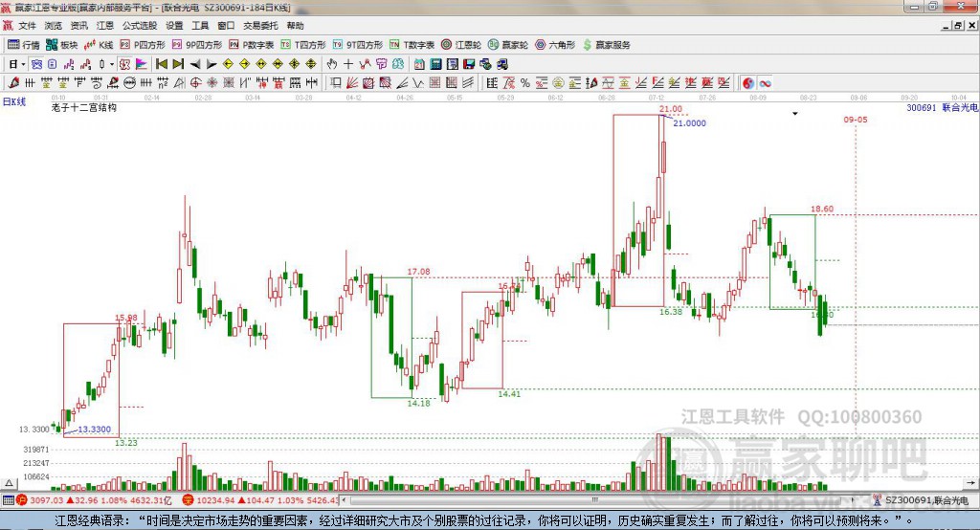Open the 公式选股 menu

tap(140, 26)
